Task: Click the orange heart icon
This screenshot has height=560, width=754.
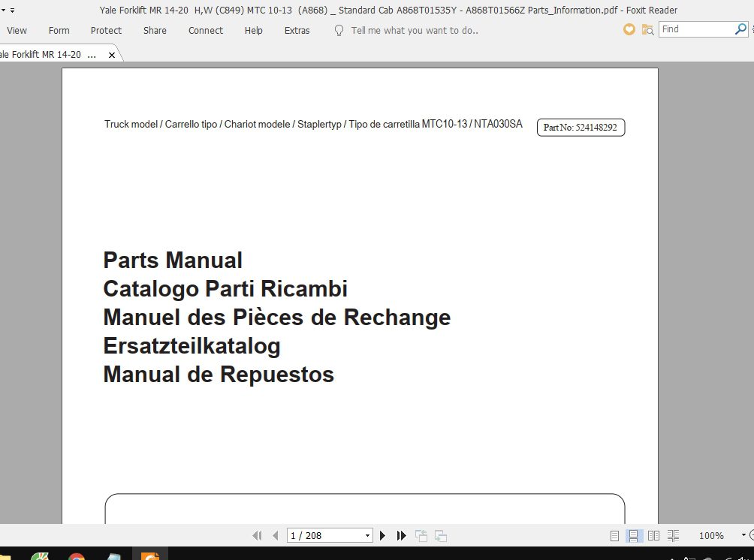Action: coord(629,30)
